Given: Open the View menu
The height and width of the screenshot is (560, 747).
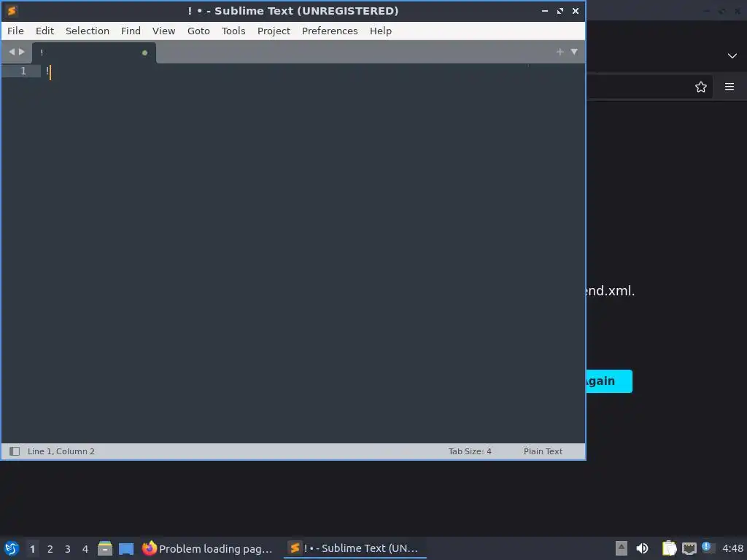Looking at the screenshot, I should pyautogui.click(x=163, y=31).
